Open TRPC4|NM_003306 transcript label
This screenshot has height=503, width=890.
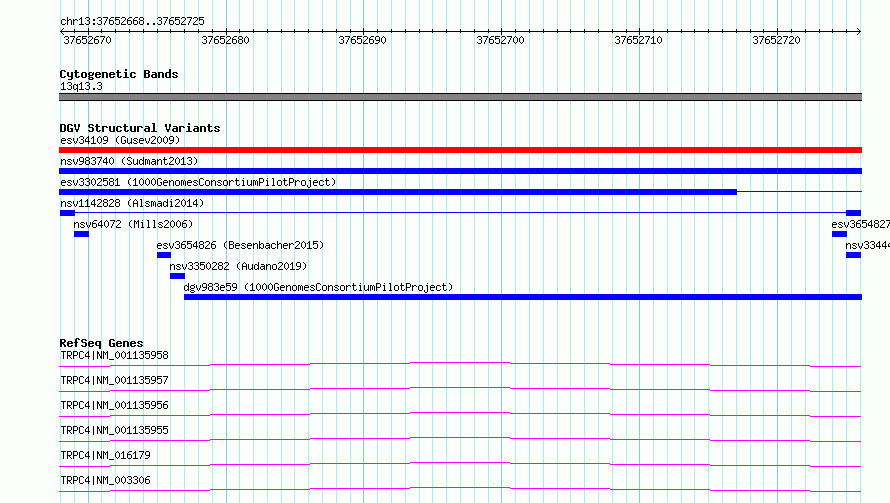tap(105, 480)
